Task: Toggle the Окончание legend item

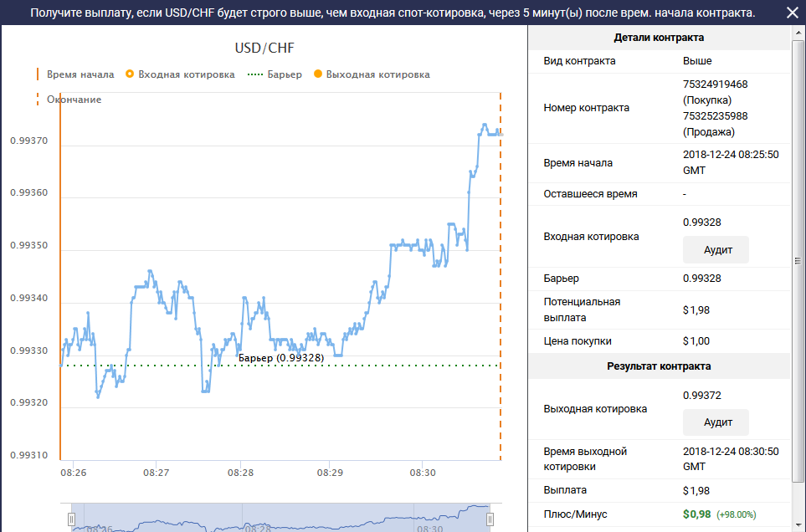Action: 69,99
